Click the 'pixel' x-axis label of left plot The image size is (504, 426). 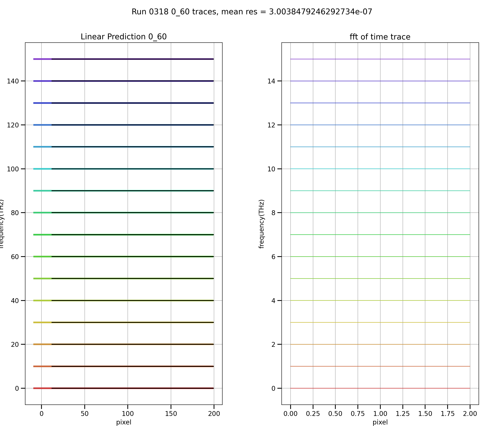tap(123, 422)
